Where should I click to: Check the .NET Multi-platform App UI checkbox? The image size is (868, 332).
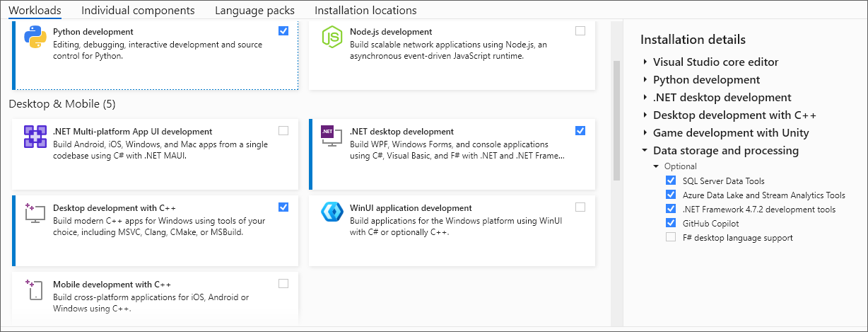[283, 131]
